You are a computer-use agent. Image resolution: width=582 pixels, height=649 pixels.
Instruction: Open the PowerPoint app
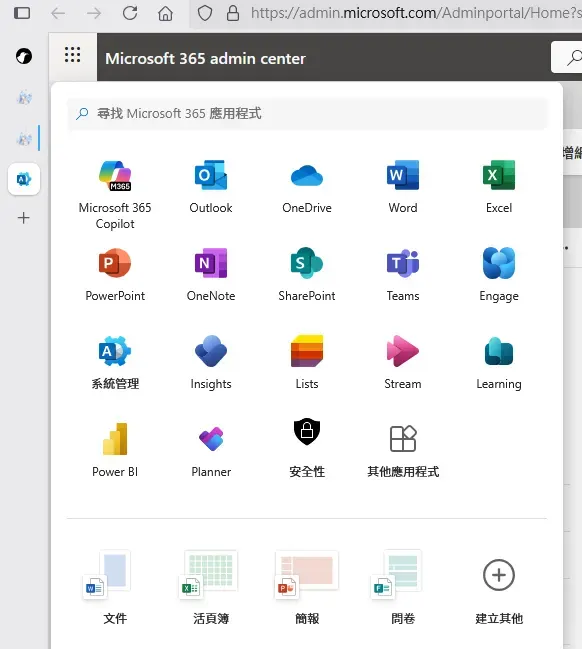click(x=115, y=275)
